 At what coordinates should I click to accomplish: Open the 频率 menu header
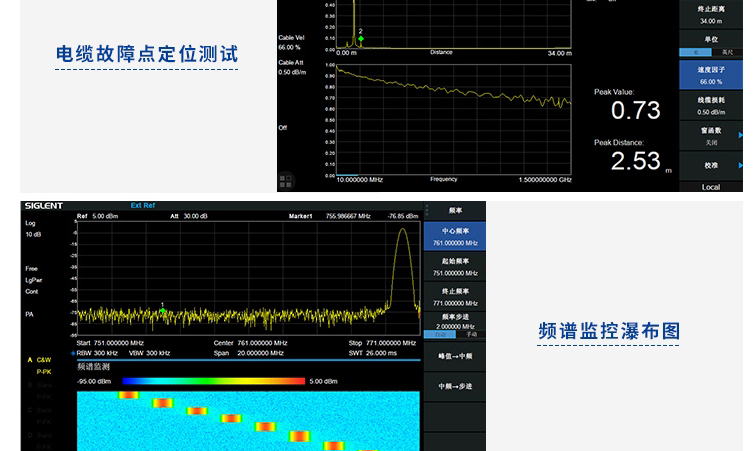pyautogui.click(x=455, y=211)
